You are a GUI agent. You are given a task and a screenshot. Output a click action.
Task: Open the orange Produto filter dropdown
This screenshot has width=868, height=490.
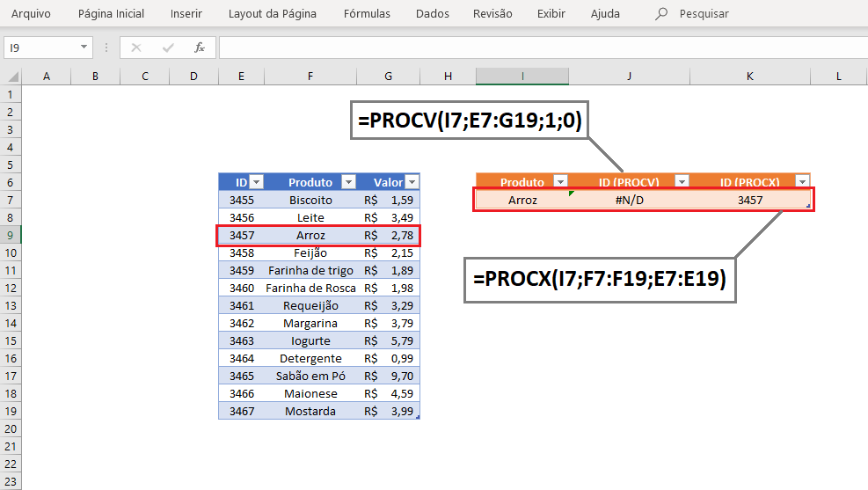(561, 181)
